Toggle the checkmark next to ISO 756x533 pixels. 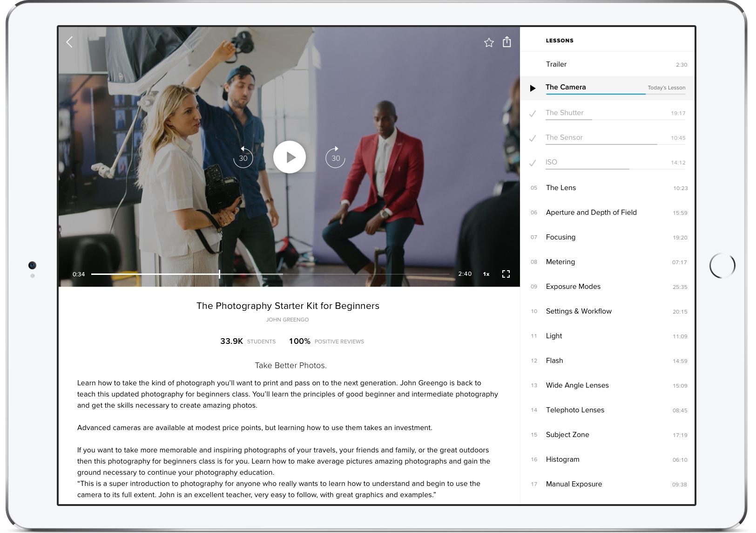(533, 163)
